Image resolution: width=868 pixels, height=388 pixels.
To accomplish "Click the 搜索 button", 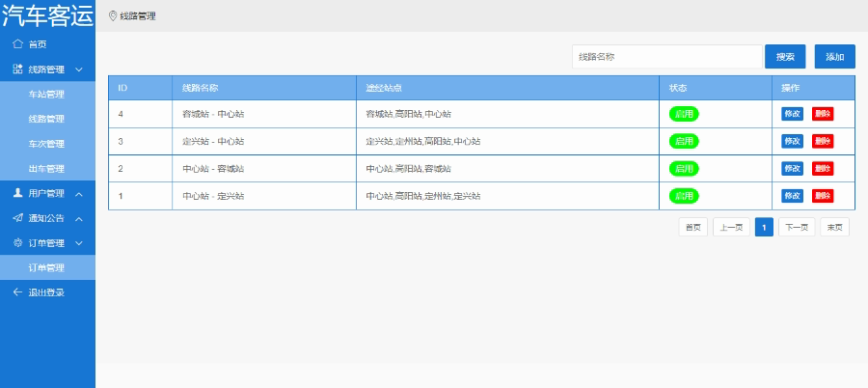I will [x=785, y=57].
